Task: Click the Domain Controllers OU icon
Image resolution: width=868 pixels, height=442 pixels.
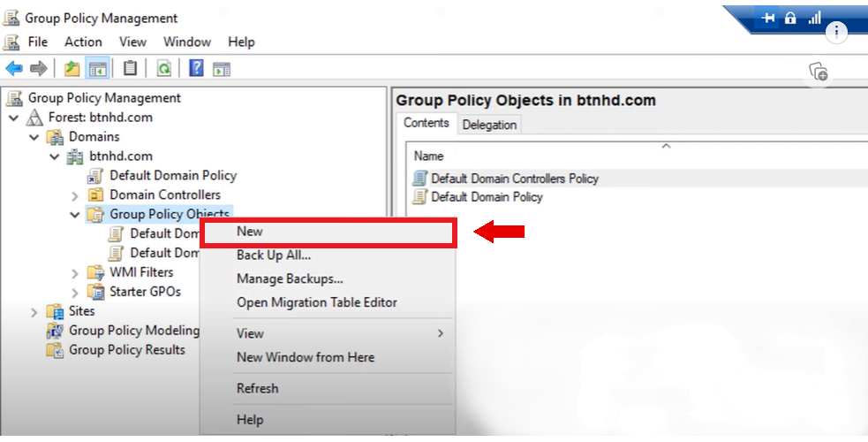Action: (95, 195)
